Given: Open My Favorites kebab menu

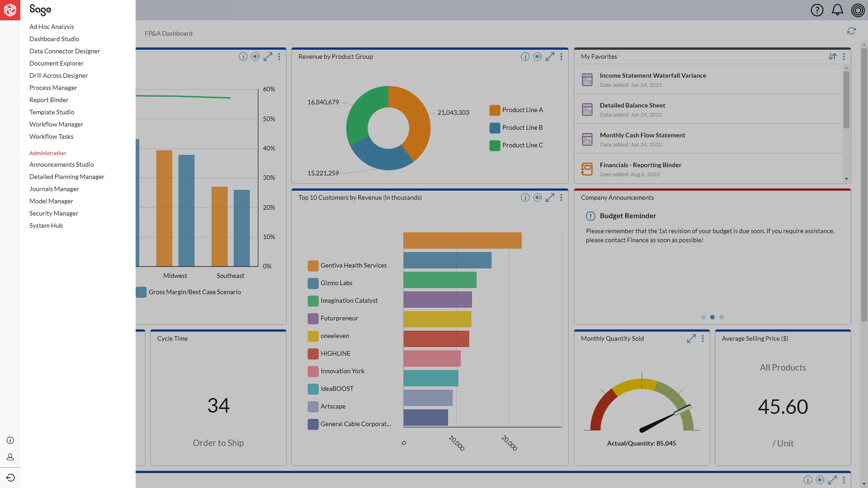Looking at the screenshot, I should (x=844, y=56).
